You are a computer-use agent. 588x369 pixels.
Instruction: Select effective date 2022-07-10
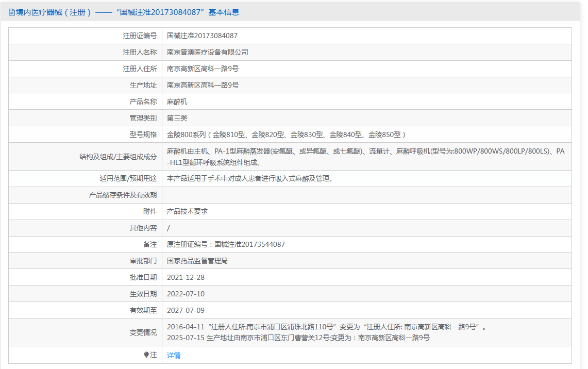pyautogui.click(x=186, y=294)
